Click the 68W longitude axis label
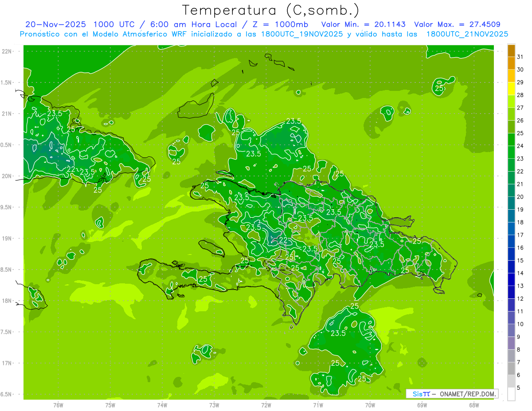This screenshot has height=411, width=532. tap(474, 405)
